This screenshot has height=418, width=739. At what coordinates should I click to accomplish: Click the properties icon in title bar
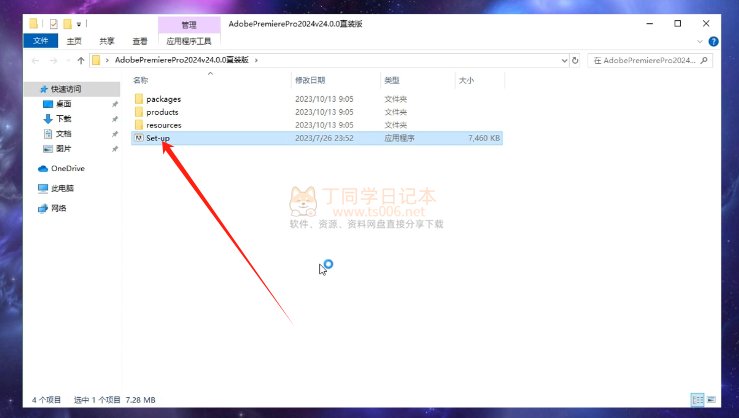click(x=53, y=24)
